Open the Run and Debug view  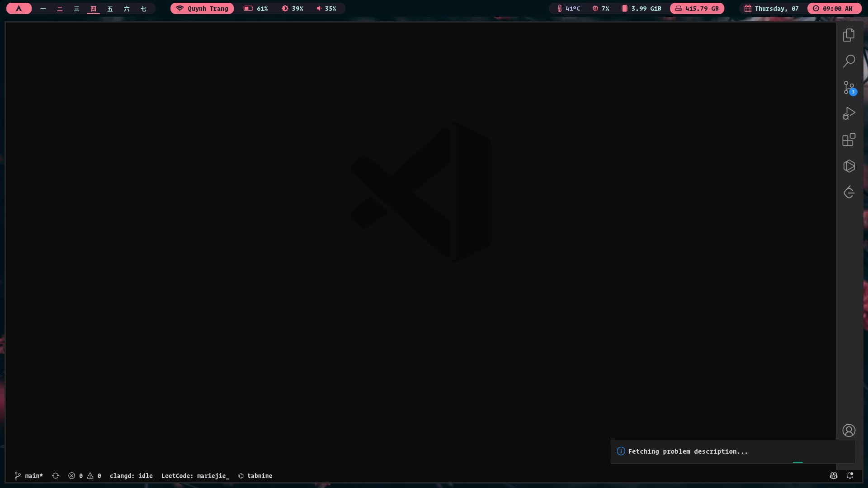(849, 113)
